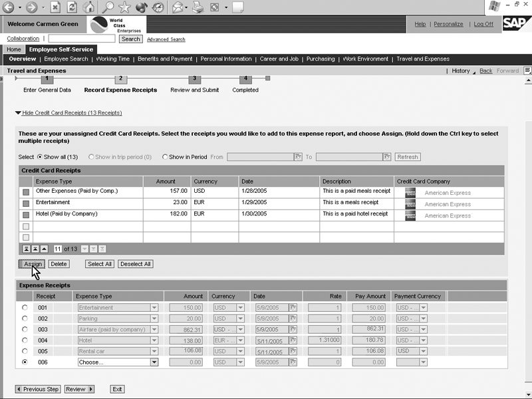Open Personal Information menu item
Screen dimensions: 532x399
[226, 59]
